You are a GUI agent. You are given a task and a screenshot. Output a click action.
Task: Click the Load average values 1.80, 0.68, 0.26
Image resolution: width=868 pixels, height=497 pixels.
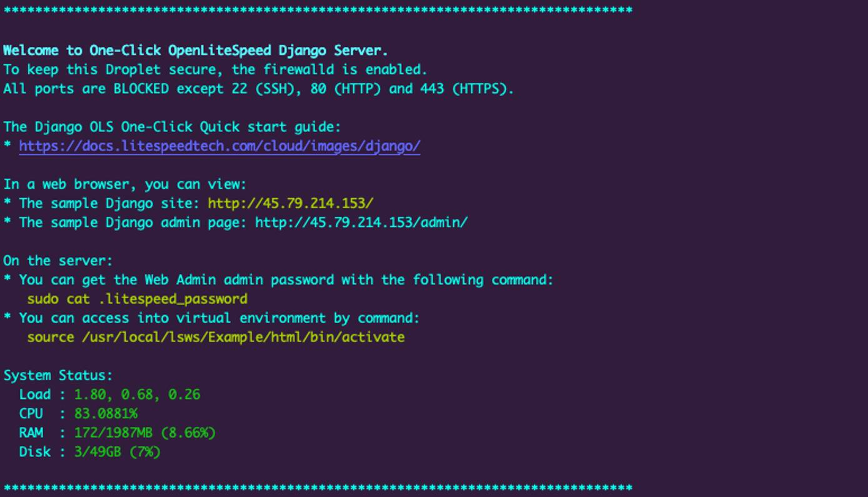(137, 394)
